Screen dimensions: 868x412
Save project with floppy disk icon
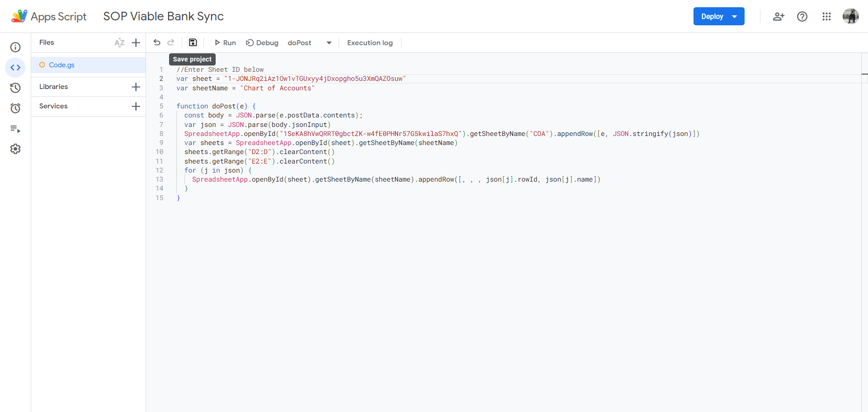tap(193, 42)
